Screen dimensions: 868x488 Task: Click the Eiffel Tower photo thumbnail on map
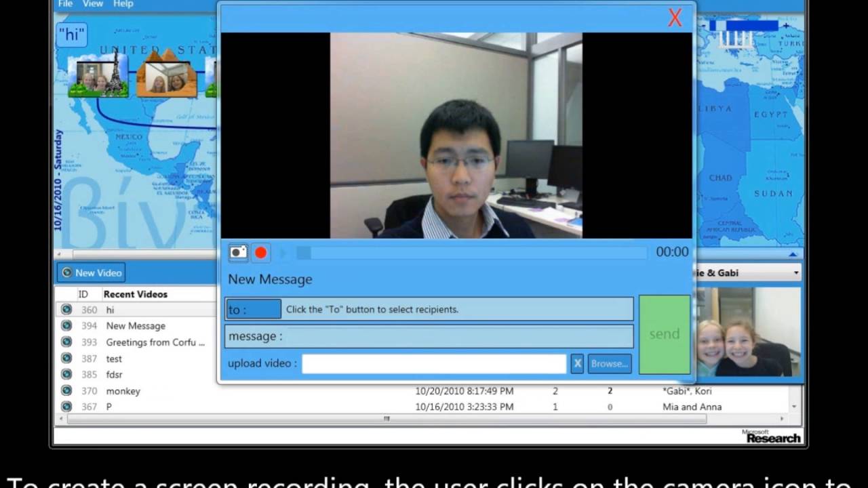pos(99,75)
